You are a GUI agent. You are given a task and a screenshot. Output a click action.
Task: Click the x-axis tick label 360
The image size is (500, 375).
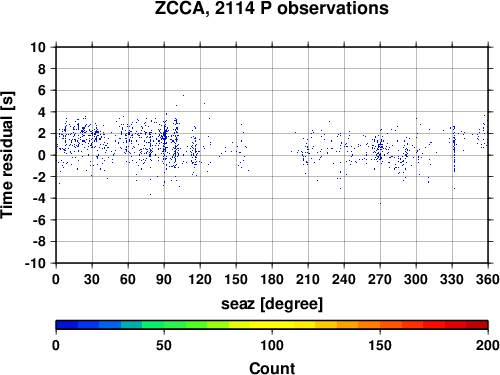click(x=488, y=279)
